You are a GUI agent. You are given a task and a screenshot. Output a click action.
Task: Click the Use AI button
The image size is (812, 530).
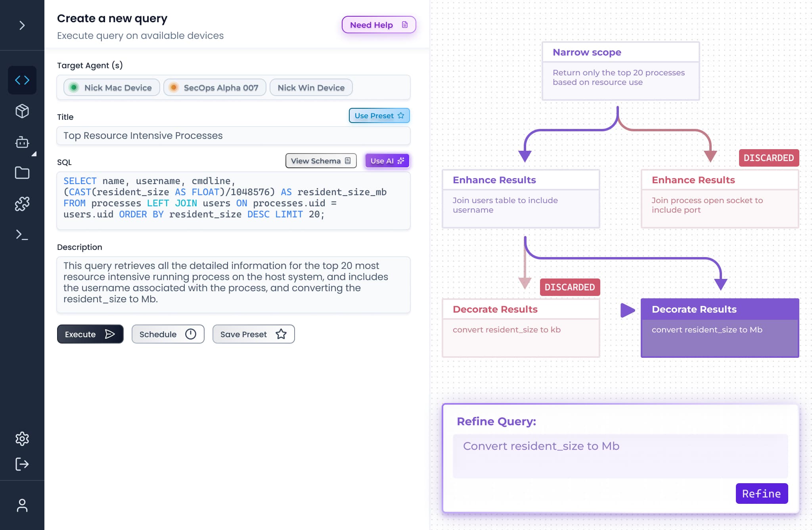(387, 161)
